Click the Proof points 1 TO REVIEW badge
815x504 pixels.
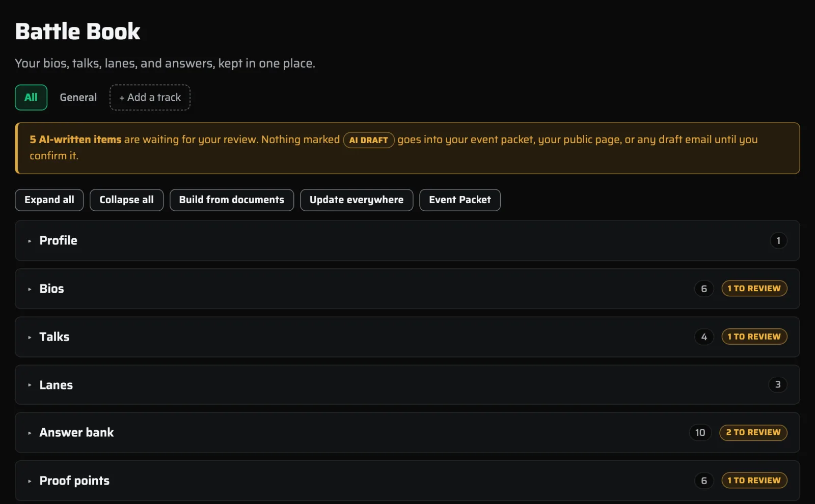[x=754, y=481]
